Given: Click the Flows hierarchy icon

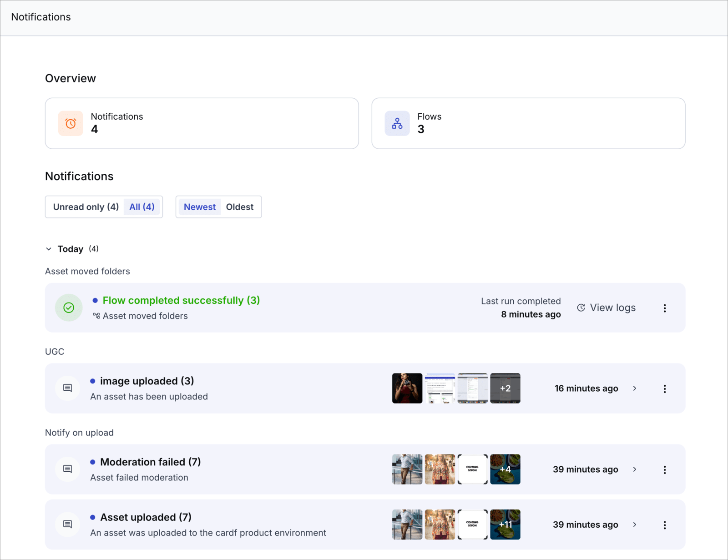Looking at the screenshot, I should tap(397, 123).
